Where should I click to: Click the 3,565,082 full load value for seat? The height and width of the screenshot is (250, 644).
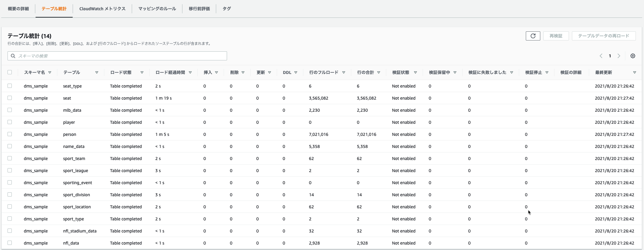pyautogui.click(x=319, y=98)
